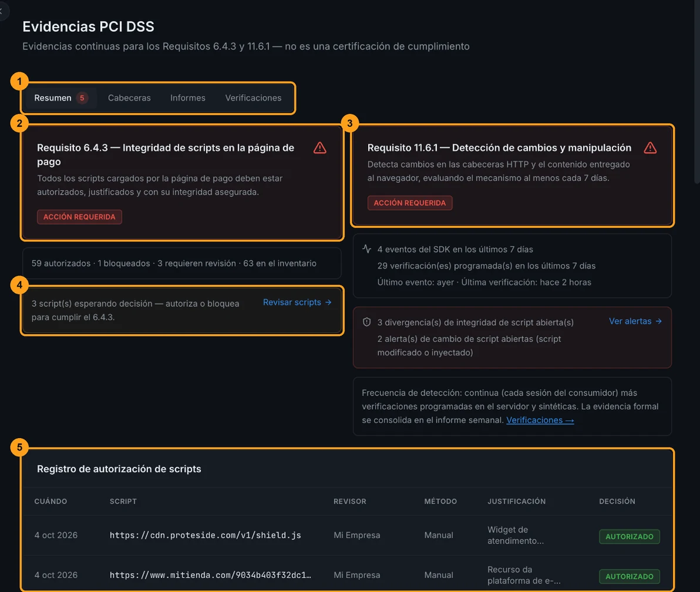Click warning triangle on Requisito 11.6.1 card
This screenshot has height=592, width=700.
650,148
